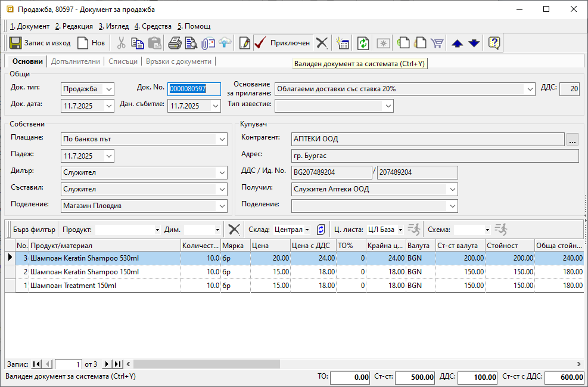Click running figure icon after Ц. листа
Screen dimensions: 588x387
coord(414,230)
